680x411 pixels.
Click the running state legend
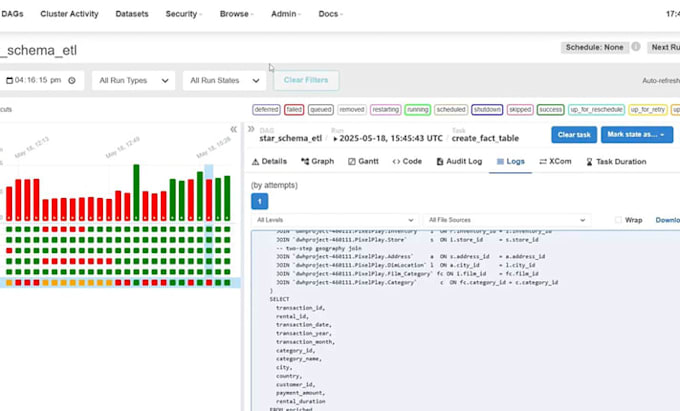418,110
